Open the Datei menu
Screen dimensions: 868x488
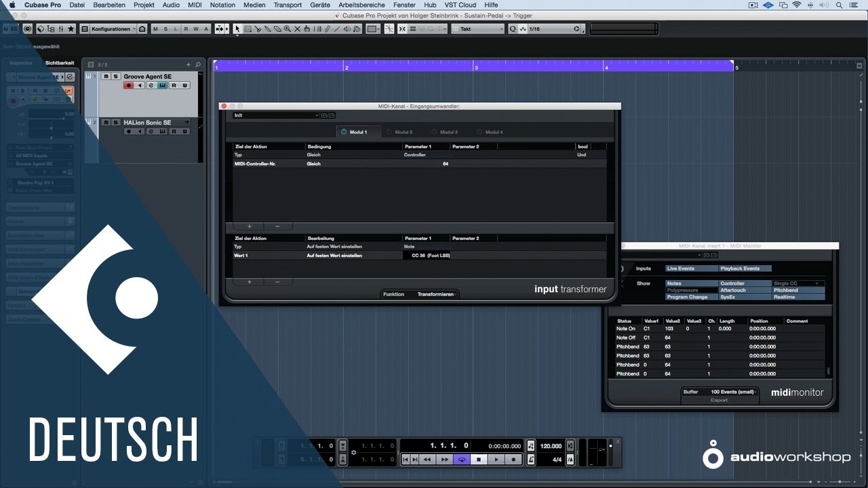(77, 5)
